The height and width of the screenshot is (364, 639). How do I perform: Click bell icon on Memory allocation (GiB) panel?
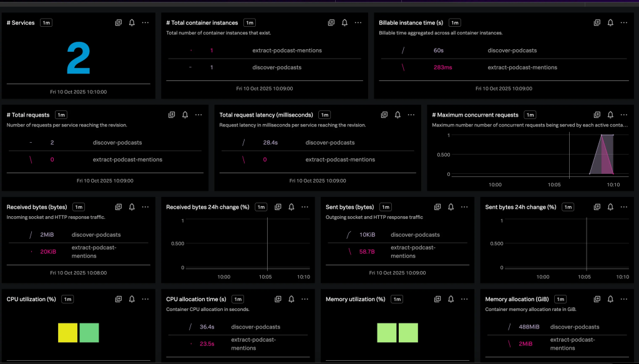(x=610, y=299)
